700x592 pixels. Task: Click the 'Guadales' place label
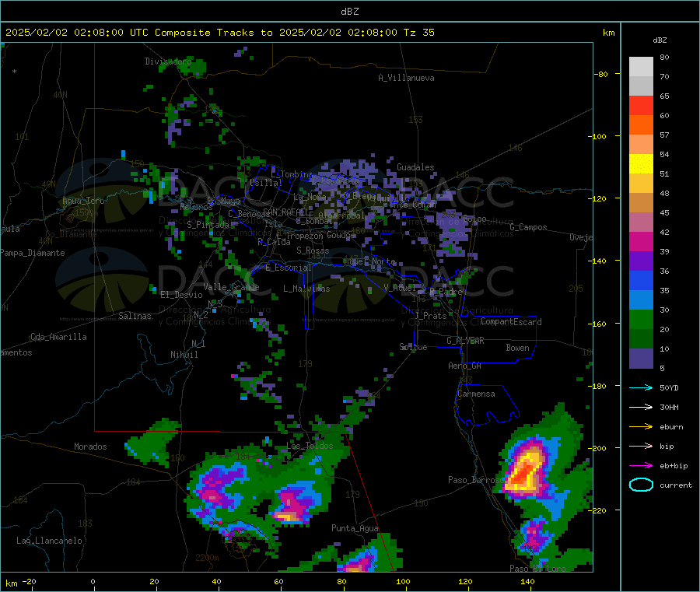pos(415,167)
